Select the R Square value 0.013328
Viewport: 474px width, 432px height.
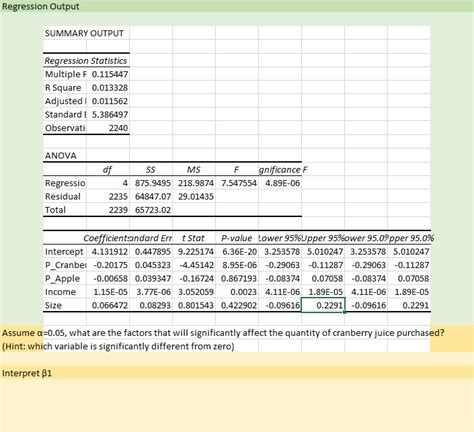pyautogui.click(x=110, y=88)
